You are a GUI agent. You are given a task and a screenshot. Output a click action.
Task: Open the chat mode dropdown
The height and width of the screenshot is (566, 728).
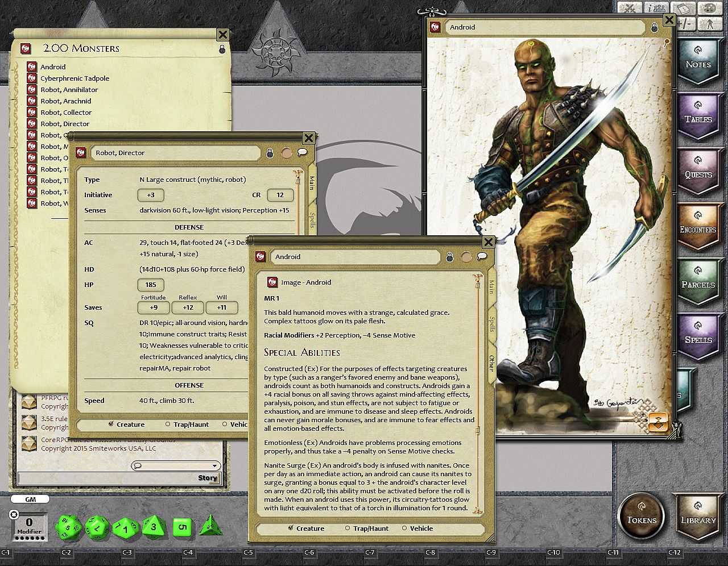coord(175,466)
